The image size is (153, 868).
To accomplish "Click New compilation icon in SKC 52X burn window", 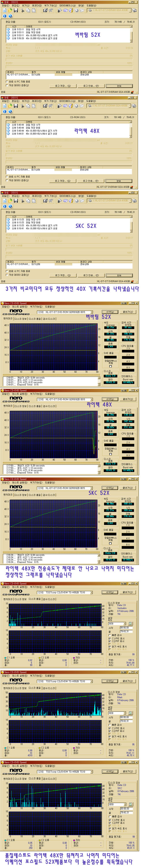I will tap(4, 201).
